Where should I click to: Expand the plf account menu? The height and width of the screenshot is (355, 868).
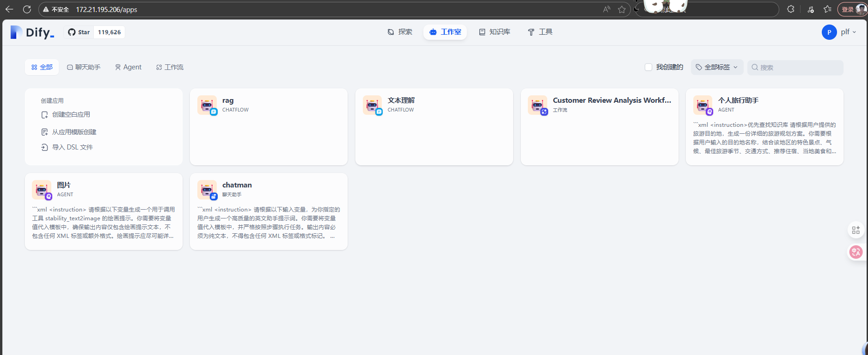coord(849,32)
